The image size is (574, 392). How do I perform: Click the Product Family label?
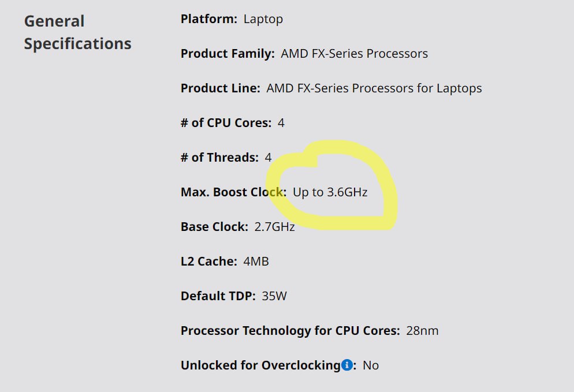coord(228,54)
